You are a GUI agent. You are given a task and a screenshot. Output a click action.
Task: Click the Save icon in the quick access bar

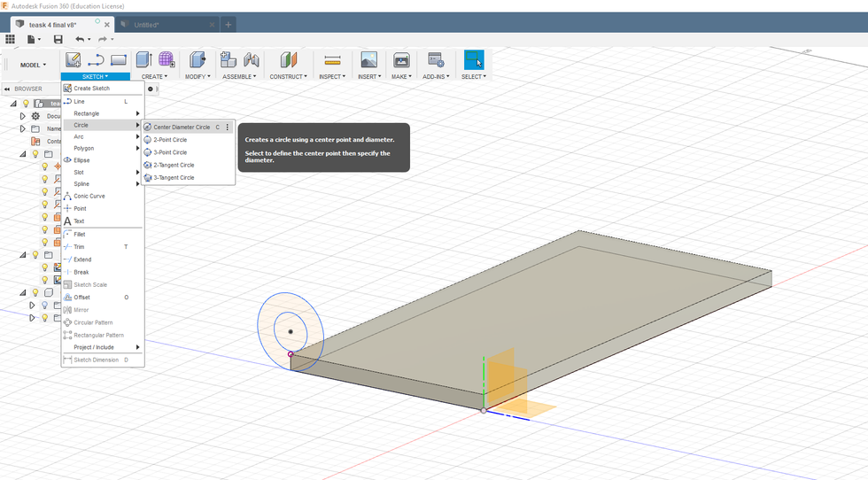point(58,39)
